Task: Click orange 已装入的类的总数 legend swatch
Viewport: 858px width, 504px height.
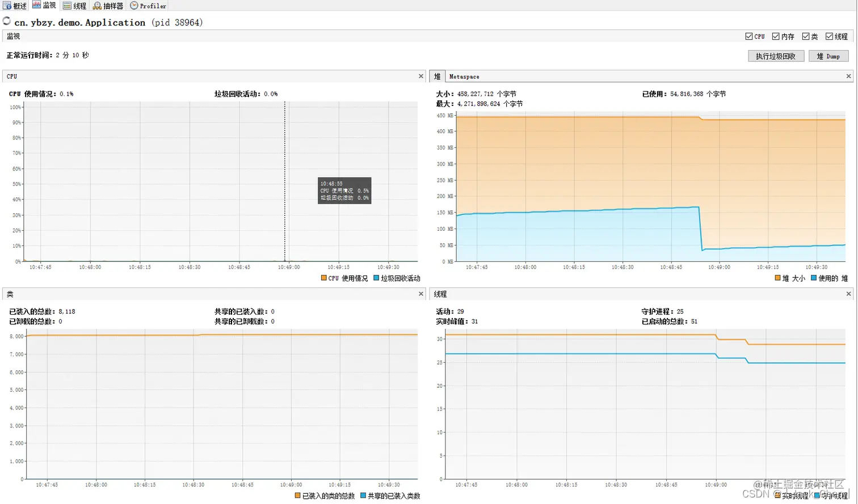Action: (297, 495)
